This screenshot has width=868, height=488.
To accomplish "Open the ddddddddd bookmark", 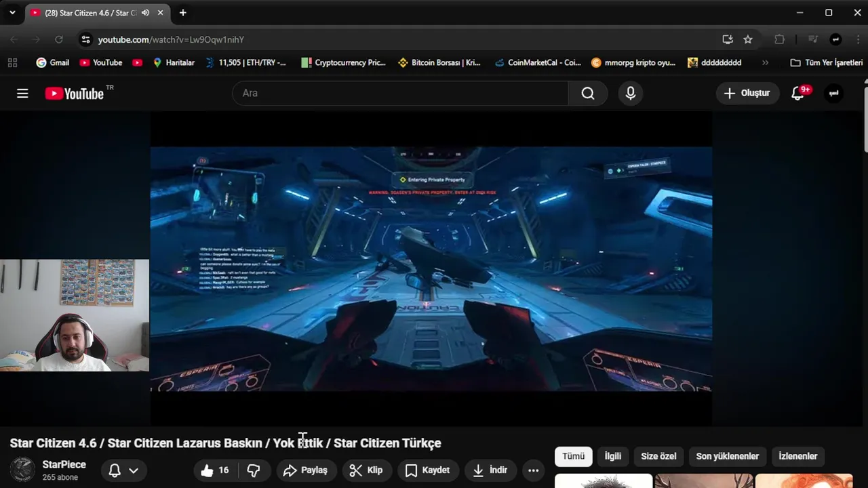I will (x=715, y=62).
